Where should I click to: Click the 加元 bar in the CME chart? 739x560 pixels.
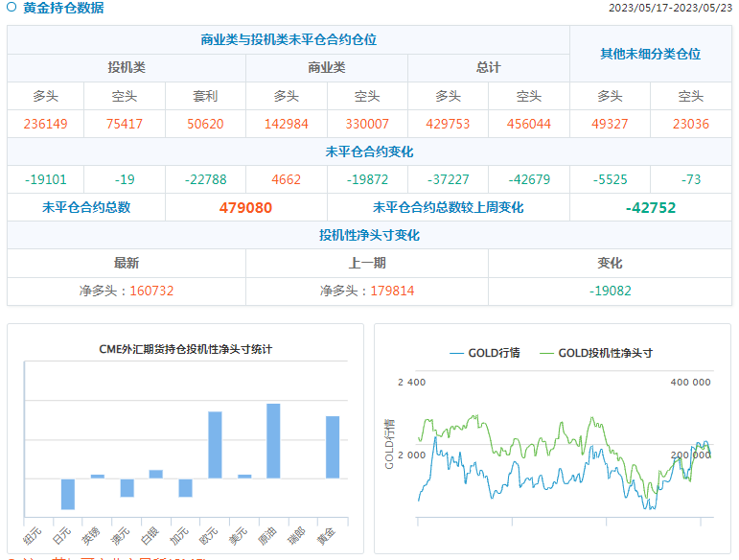pos(185,487)
